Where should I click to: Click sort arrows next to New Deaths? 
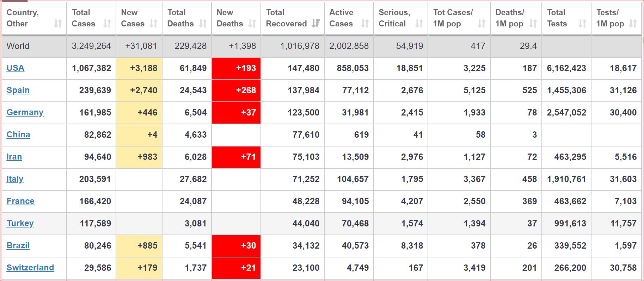pos(252,24)
